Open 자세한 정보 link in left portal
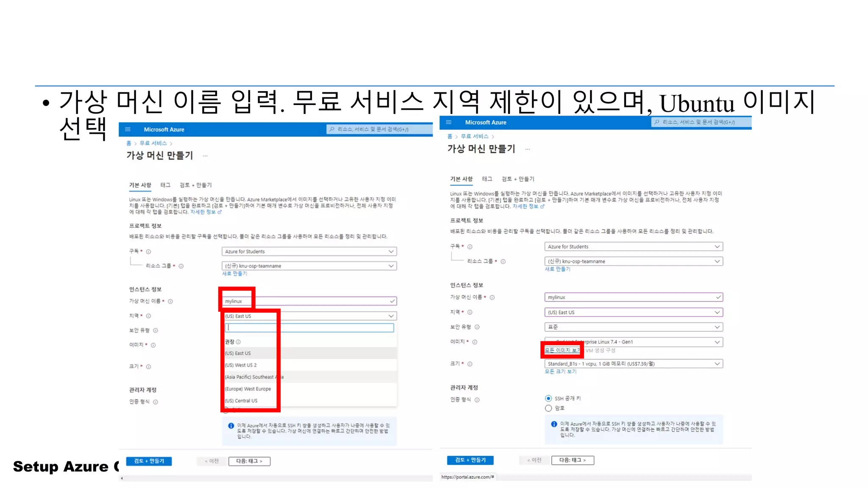The image size is (868, 488). (206, 212)
